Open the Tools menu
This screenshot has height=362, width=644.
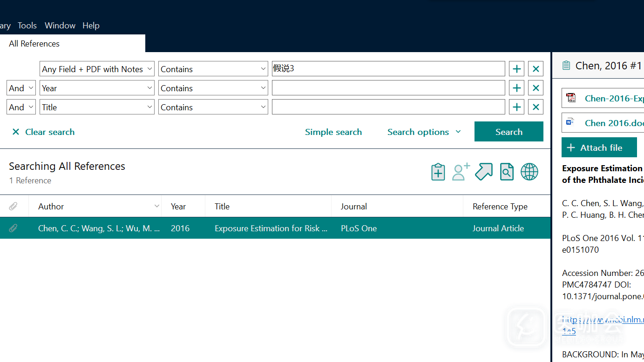27,26
